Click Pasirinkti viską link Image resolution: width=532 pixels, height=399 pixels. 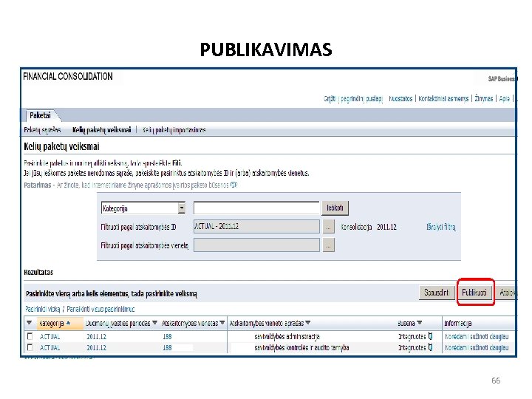pos(43,309)
